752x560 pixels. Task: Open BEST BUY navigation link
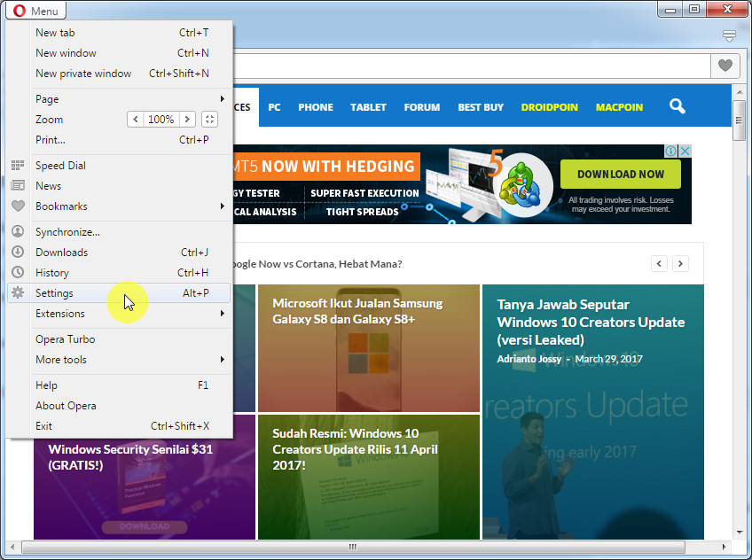[481, 107]
